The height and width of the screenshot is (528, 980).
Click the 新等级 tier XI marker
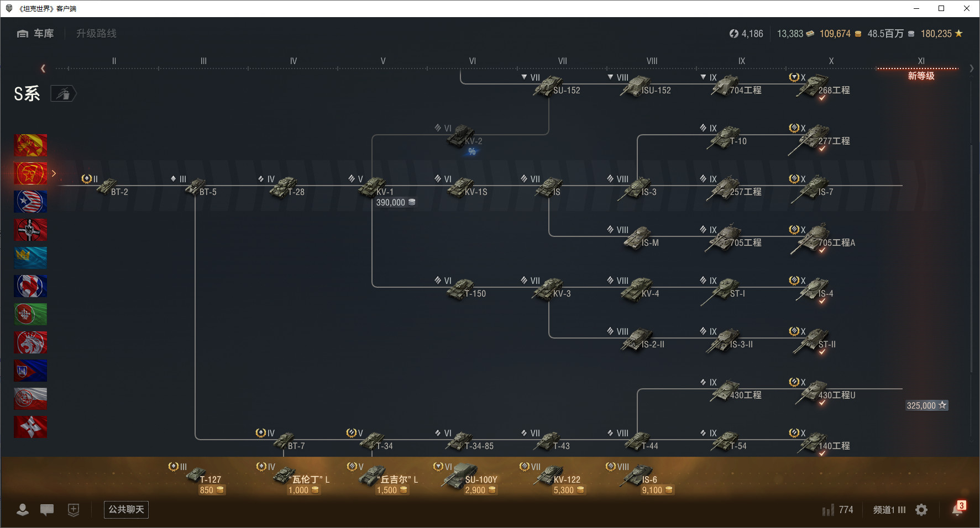[921, 76]
